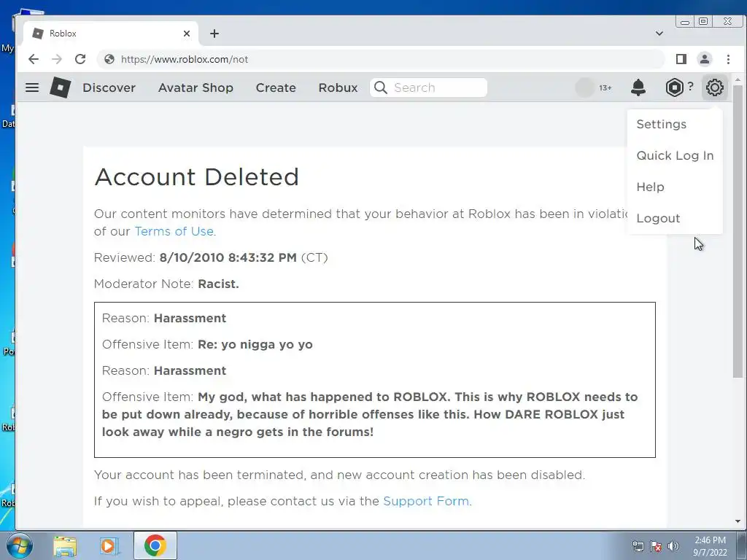Click the network tray icon

[x=638, y=546]
